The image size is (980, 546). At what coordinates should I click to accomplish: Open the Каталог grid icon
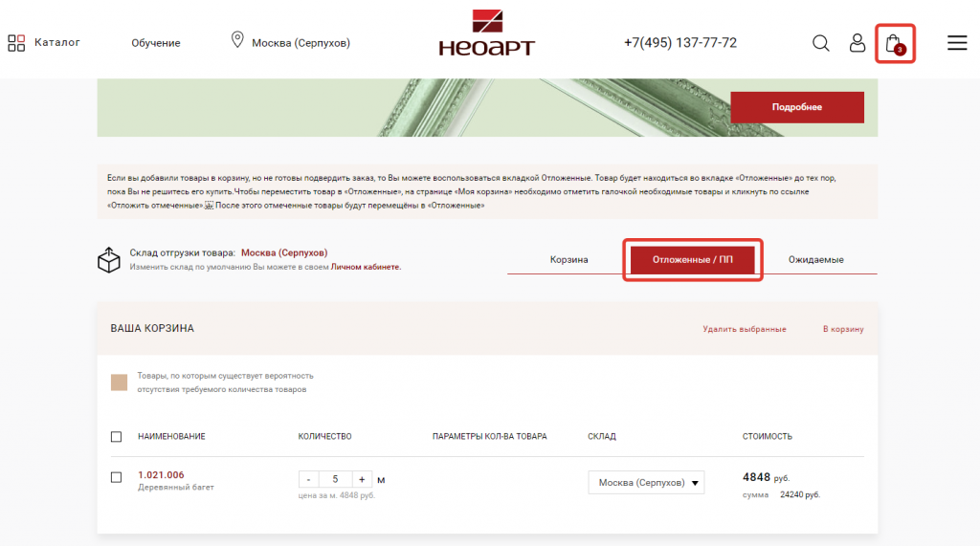pos(16,42)
